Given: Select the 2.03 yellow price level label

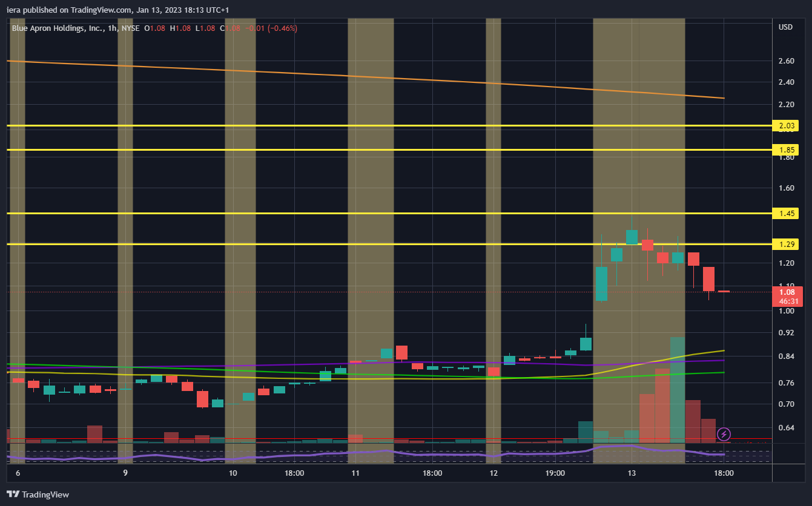Looking at the screenshot, I should pos(786,126).
